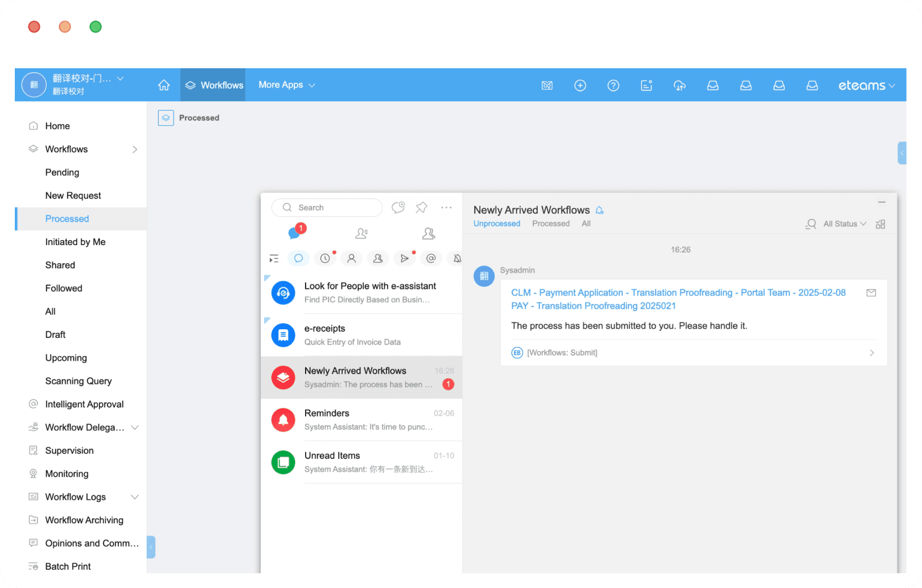Expand Workflow Delegation sidebar section

135,428
